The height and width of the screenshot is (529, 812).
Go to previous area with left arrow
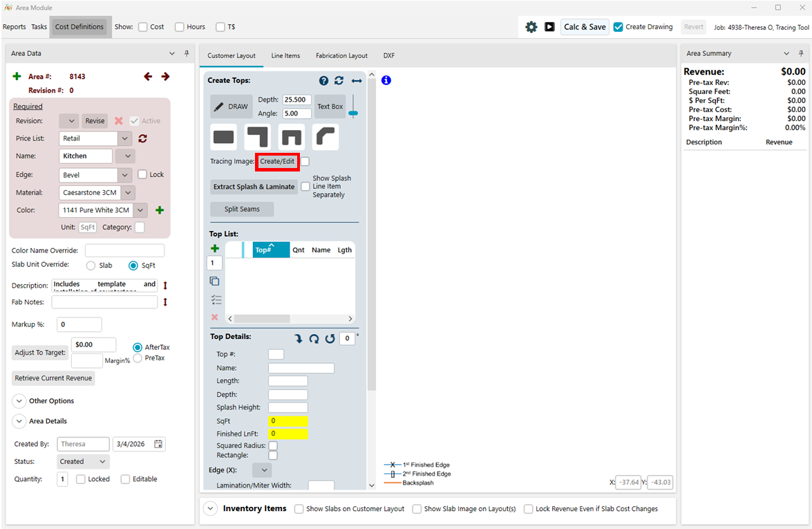click(x=148, y=77)
